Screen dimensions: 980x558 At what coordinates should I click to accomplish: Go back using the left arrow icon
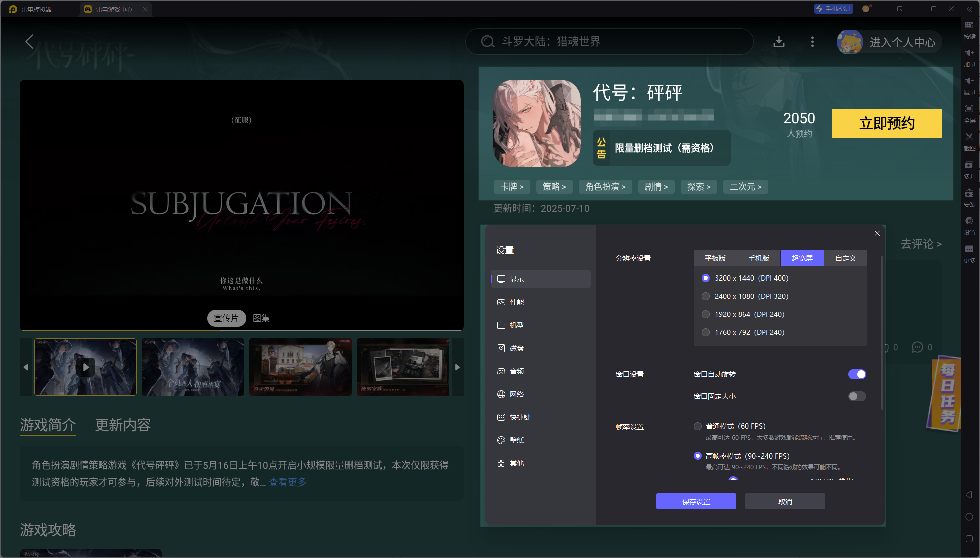(29, 41)
